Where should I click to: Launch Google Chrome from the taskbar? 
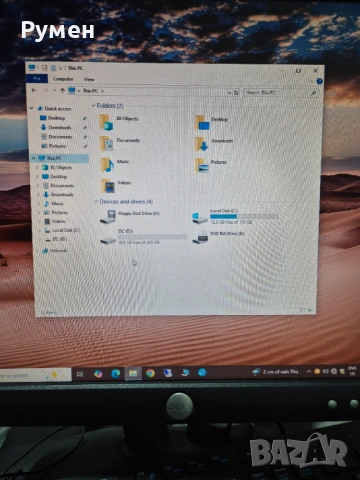click(x=150, y=373)
